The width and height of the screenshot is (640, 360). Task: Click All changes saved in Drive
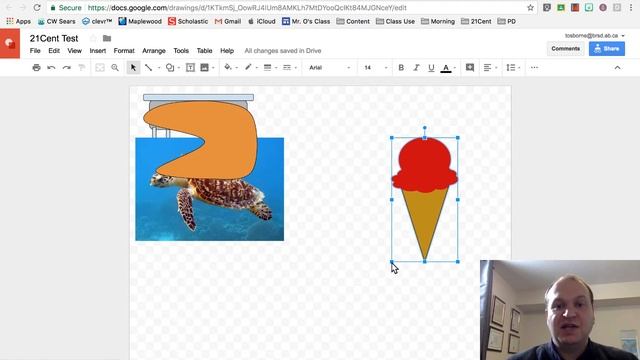[283, 51]
